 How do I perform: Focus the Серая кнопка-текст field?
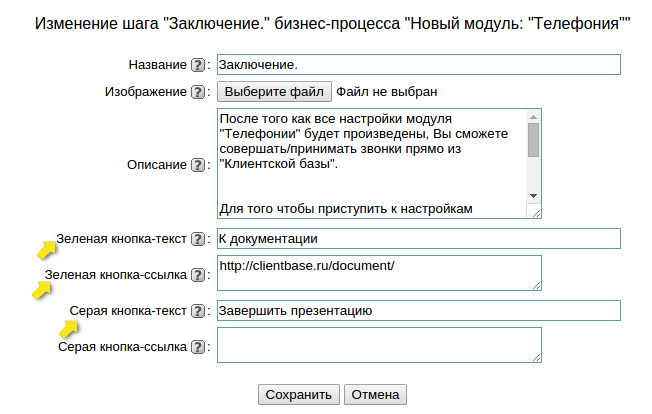click(418, 311)
